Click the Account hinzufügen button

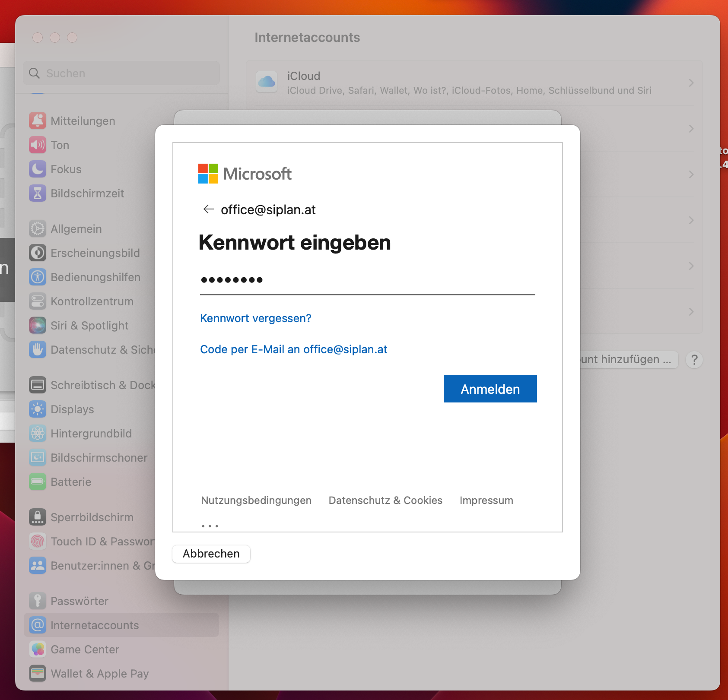pos(629,359)
